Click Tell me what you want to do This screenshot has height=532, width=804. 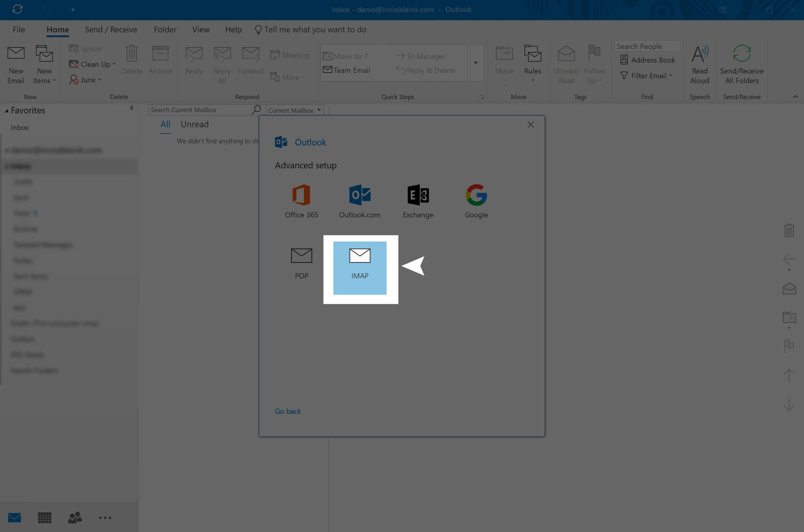tap(310, 29)
